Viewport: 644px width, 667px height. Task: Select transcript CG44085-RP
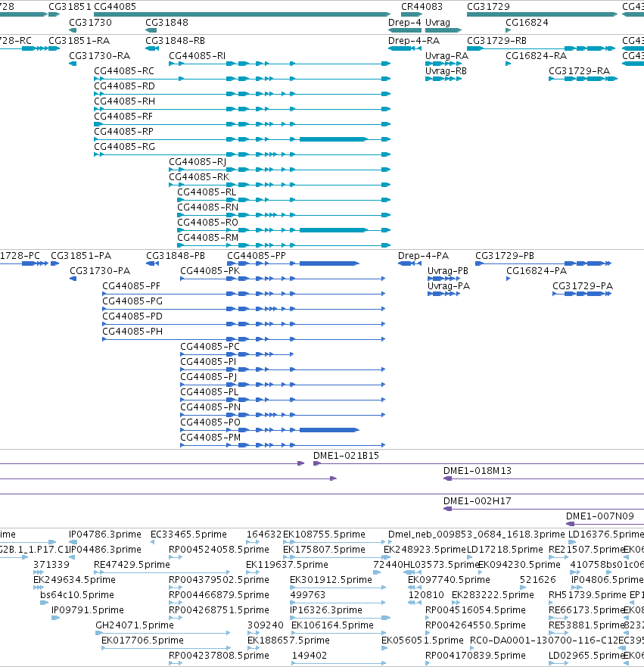[x=242, y=139]
